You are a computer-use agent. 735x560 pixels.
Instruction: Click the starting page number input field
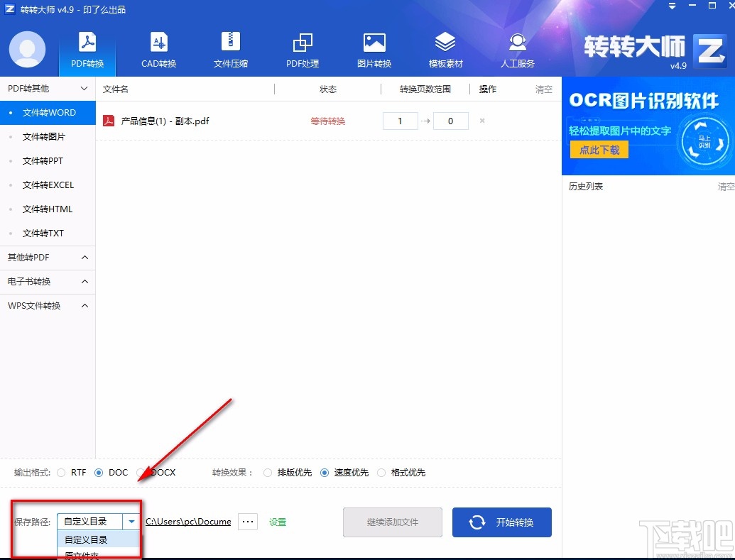[x=399, y=121]
